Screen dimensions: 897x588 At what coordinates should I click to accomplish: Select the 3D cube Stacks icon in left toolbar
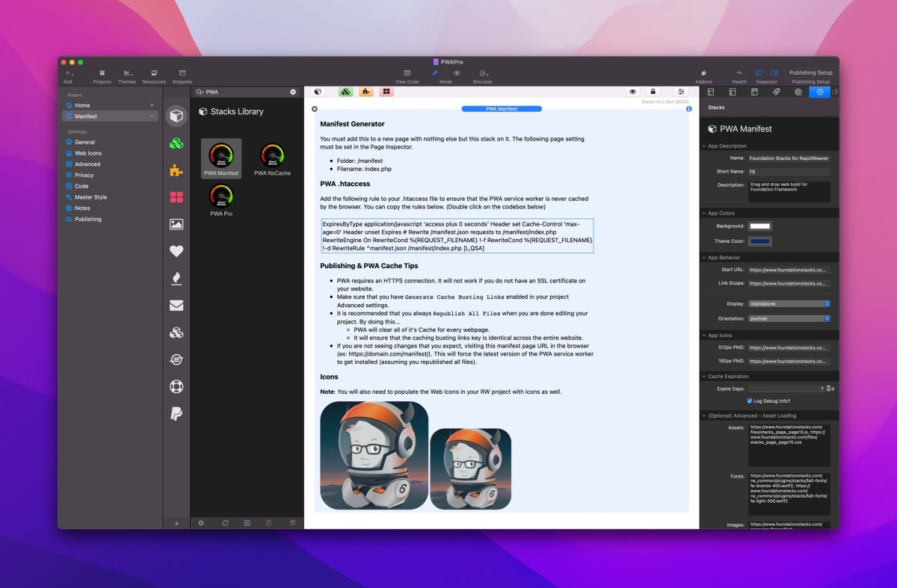point(176,115)
